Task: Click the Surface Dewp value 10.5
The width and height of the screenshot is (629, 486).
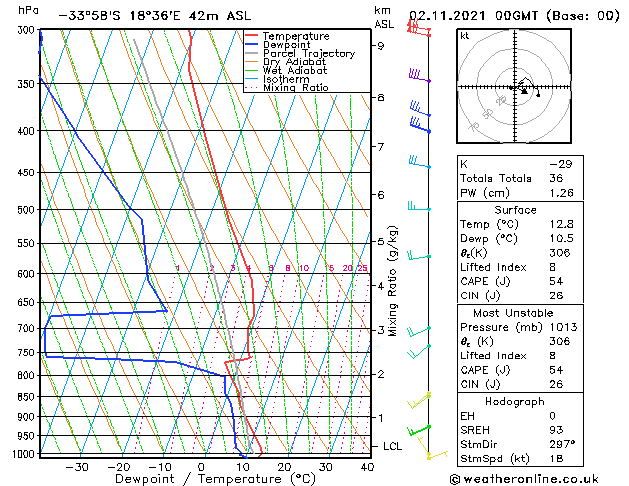Action: (x=561, y=238)
